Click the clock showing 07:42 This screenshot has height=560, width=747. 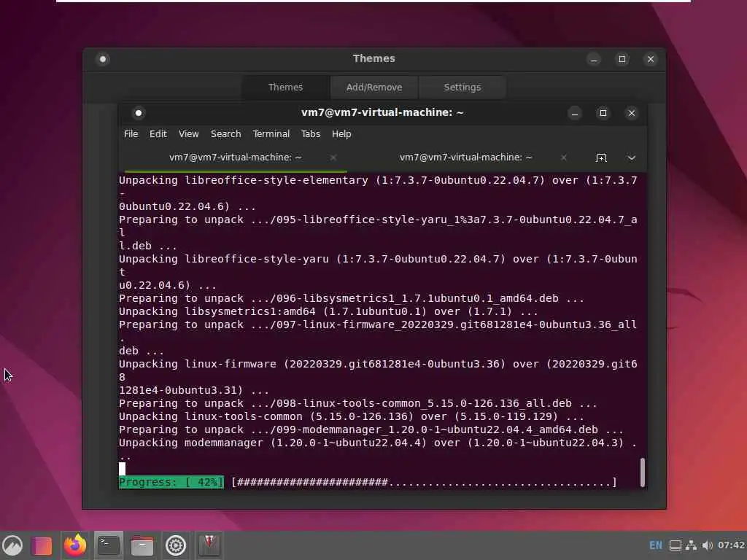[731, 545]
